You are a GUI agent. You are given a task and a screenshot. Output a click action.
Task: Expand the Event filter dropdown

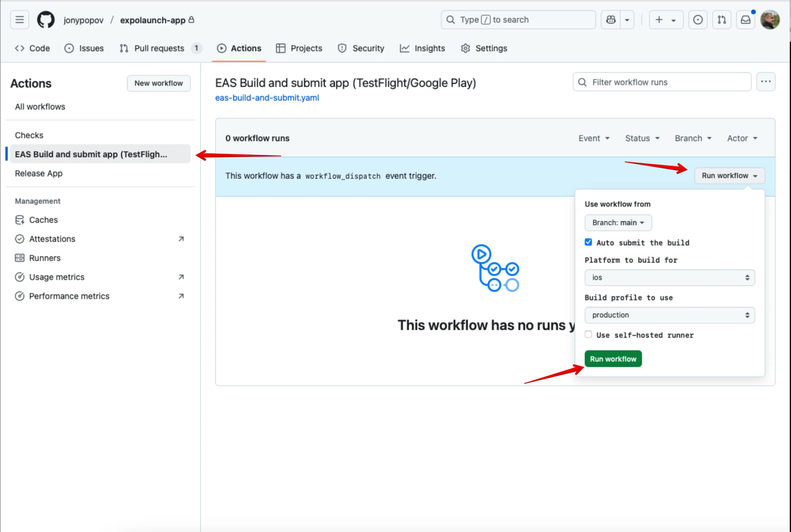coord(594,138)
